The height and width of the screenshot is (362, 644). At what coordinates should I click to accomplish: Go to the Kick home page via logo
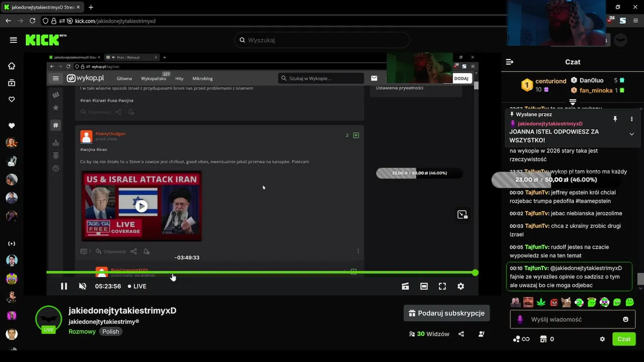[x=46, y=40]
